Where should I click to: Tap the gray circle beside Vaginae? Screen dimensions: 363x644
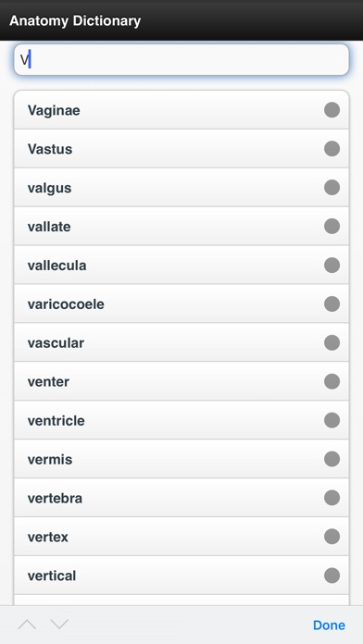point(332,110)
